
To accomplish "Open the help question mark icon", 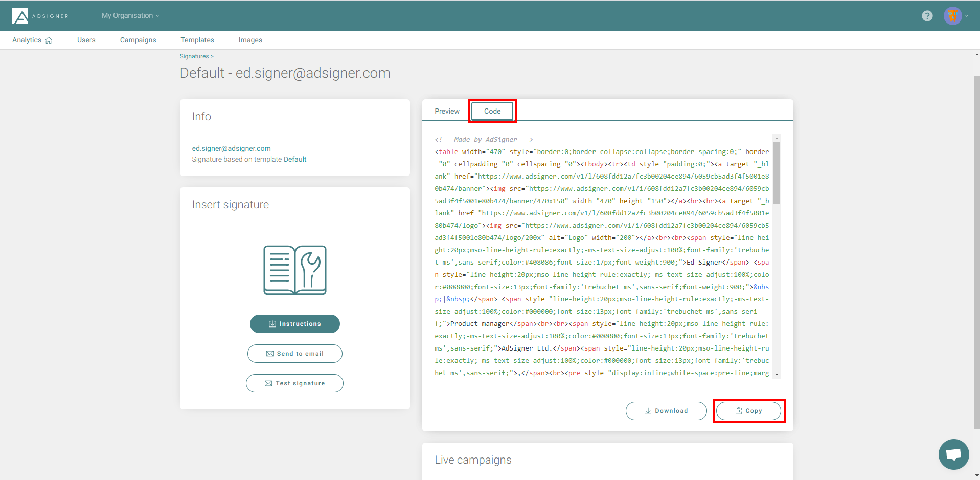I will click(x=926, y=15).
